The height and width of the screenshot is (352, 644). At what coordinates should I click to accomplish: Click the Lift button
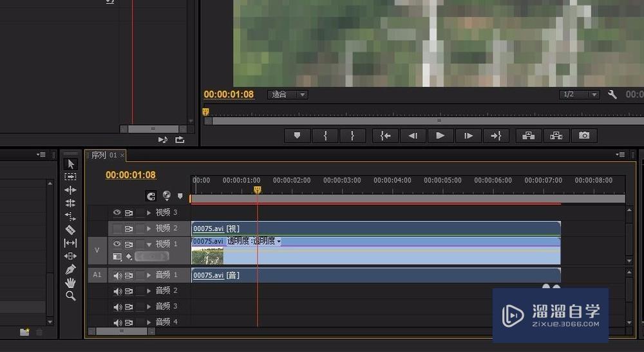coord(529,135)
